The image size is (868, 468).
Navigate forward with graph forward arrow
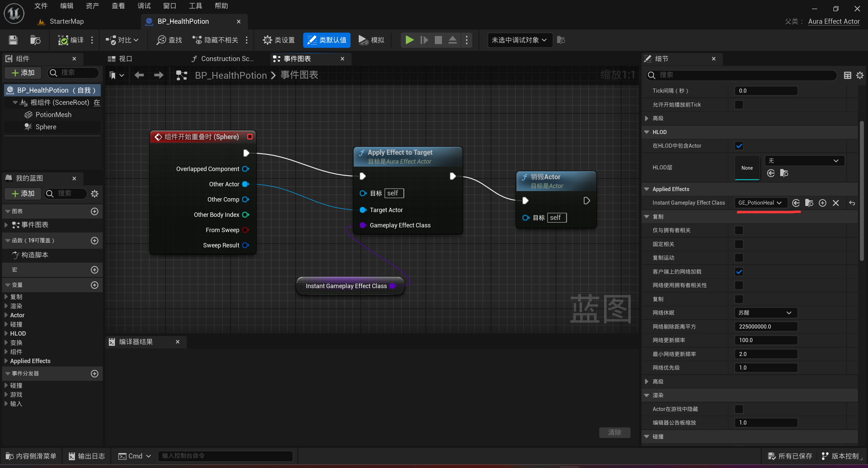(x=159, y=75)
